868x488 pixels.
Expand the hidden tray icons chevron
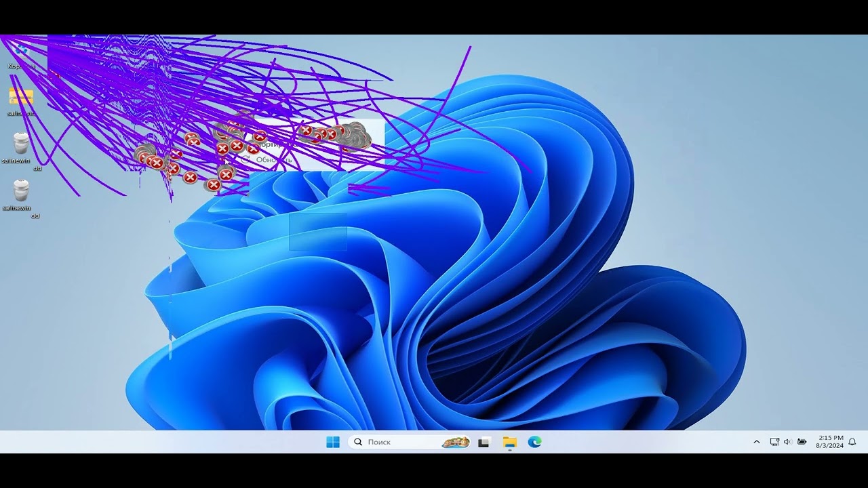[x=757, y=442]
